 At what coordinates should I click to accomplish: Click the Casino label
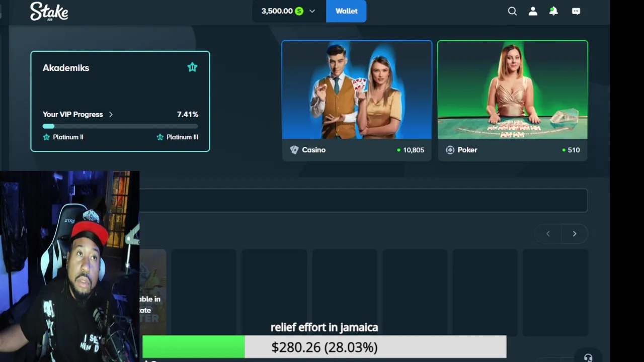click(313, 150)
